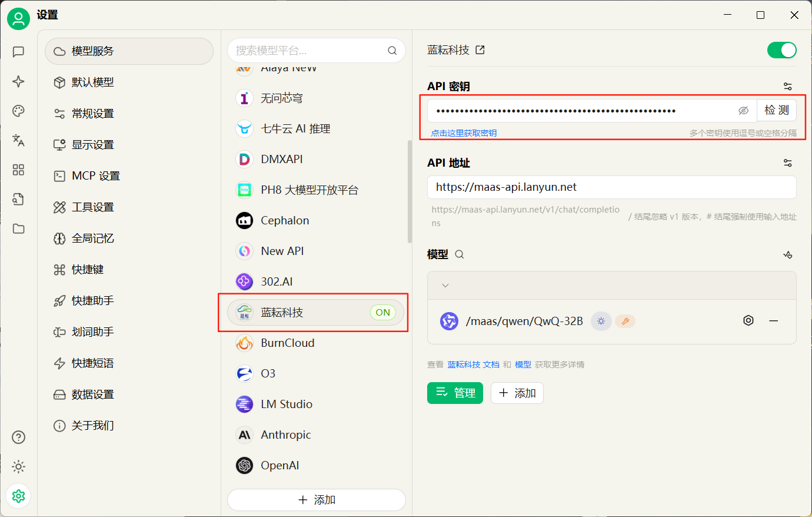This screenshot has width=812, height=517.
Task: Open API 地址 settings slider icon
Action: (x=788, y=163)
